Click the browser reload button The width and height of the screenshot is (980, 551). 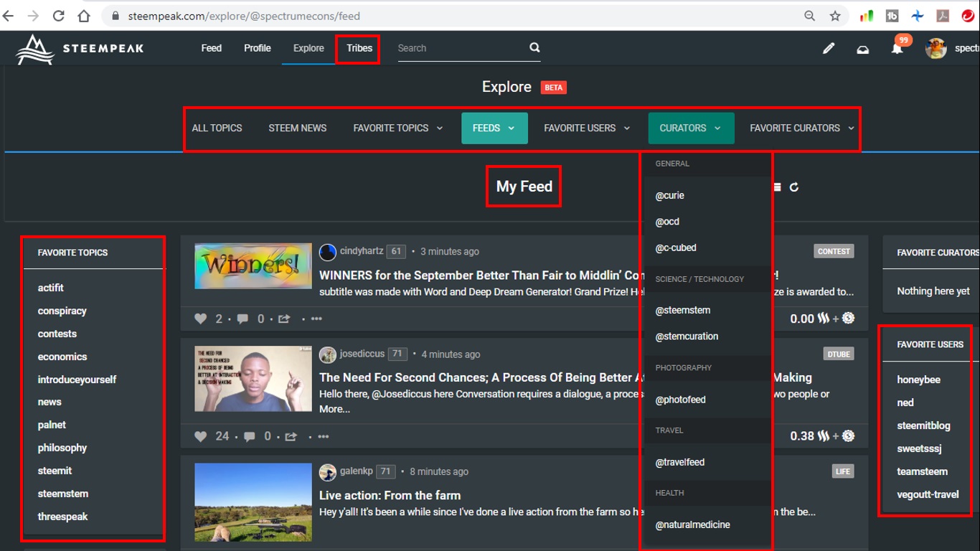click(59, 16)
